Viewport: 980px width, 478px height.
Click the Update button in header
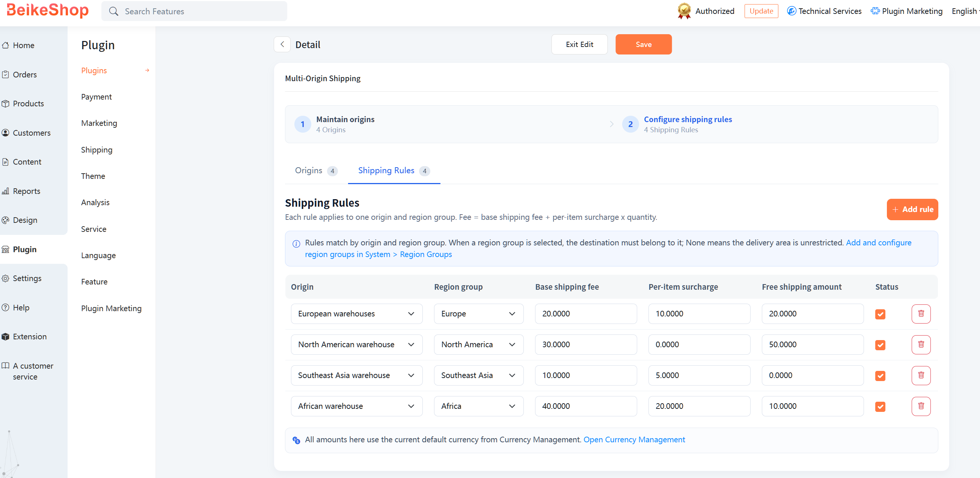(761, 11)
